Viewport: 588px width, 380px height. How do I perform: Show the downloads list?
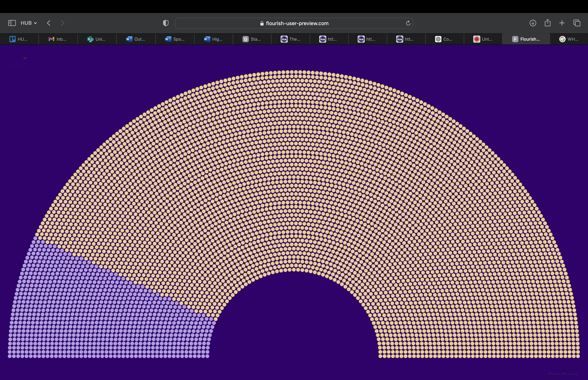(x=533, y=23)
